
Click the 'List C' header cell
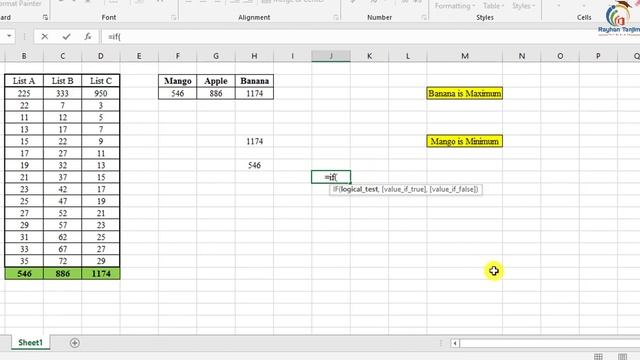pyautogui.click(x=101, y=81)
